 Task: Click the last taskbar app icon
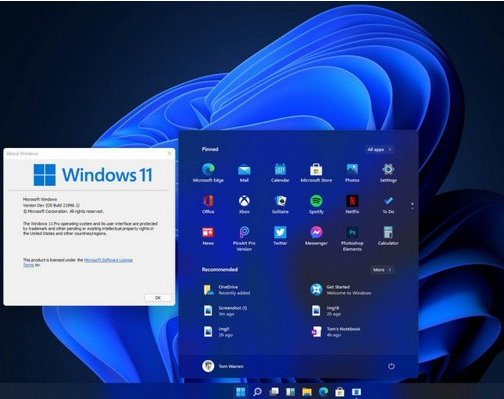pos(356,392)
